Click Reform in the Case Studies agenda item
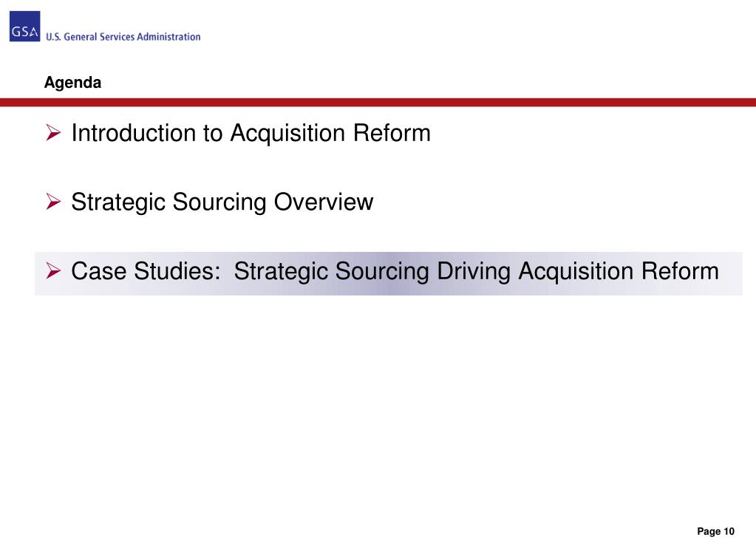The width and height of the screenshot is (756, 540). pyautogui.click(x=680, y=271)
